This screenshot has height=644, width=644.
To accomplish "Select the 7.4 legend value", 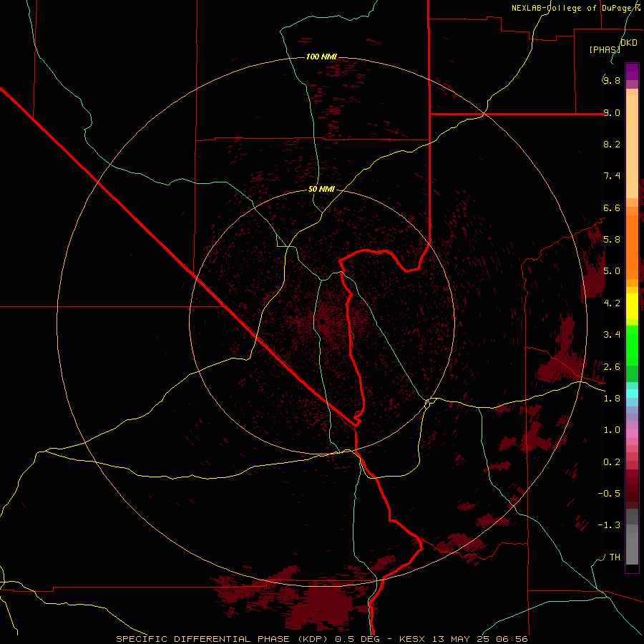I will pyautogui.click(x=612, y=176).
